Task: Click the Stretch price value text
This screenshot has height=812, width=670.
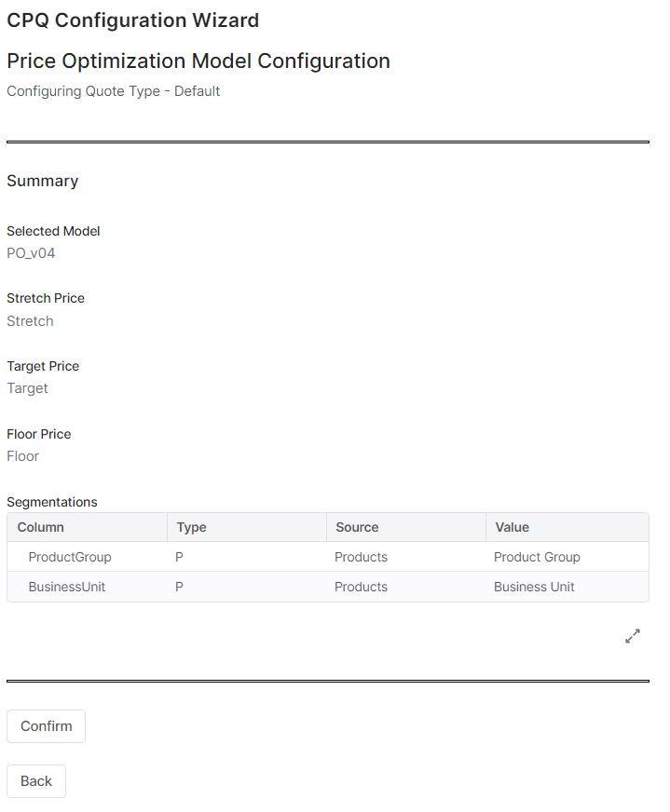Action: tap(30, 321)
